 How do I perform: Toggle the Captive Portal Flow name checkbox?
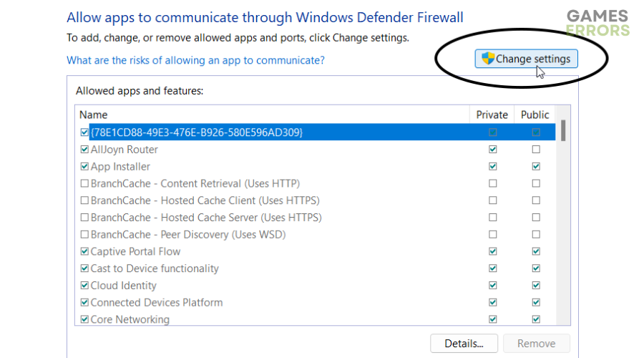[84, 251]
